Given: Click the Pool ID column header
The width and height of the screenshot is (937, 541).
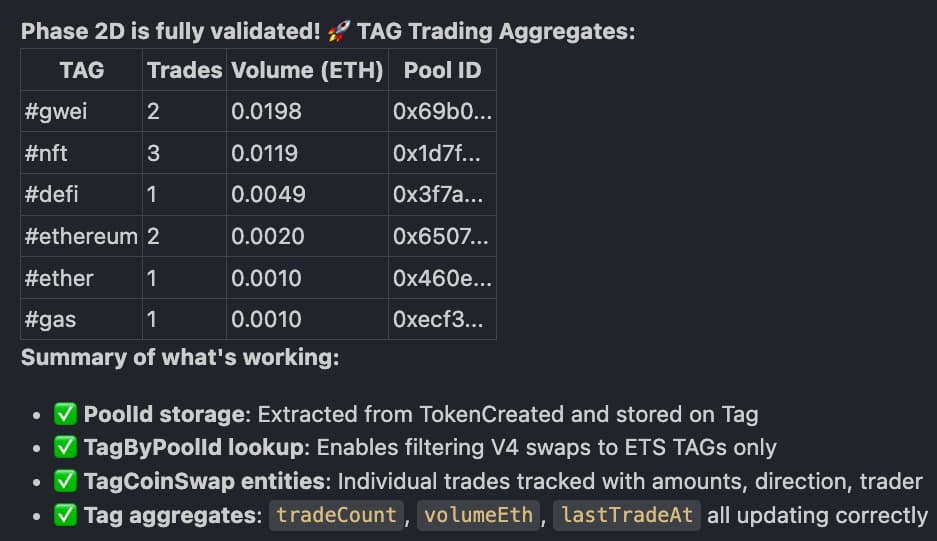Looking at the screenshot, I should [x=442, y=70].
